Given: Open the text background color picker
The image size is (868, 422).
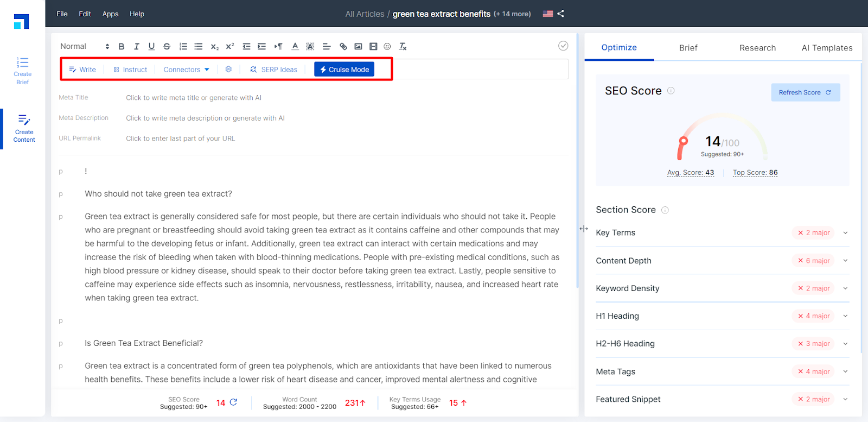Looking at the screenshot, I should 310,47.
